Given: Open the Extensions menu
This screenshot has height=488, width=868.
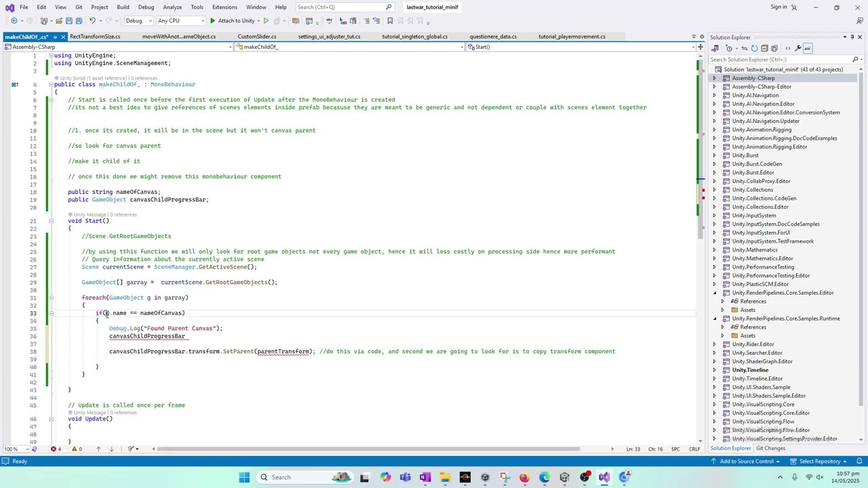Looking at the screenshot, I should pyautogui.click(x=224, y=7).
